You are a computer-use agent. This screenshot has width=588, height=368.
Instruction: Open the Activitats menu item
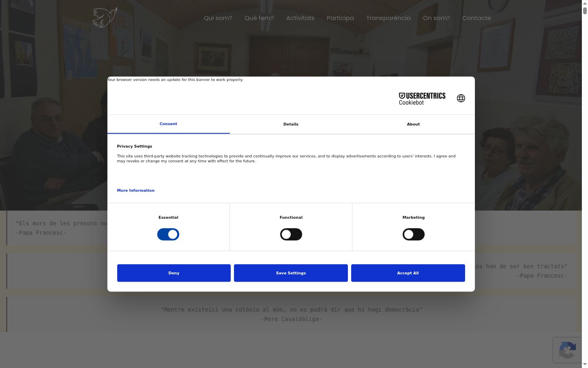point(301,18)
